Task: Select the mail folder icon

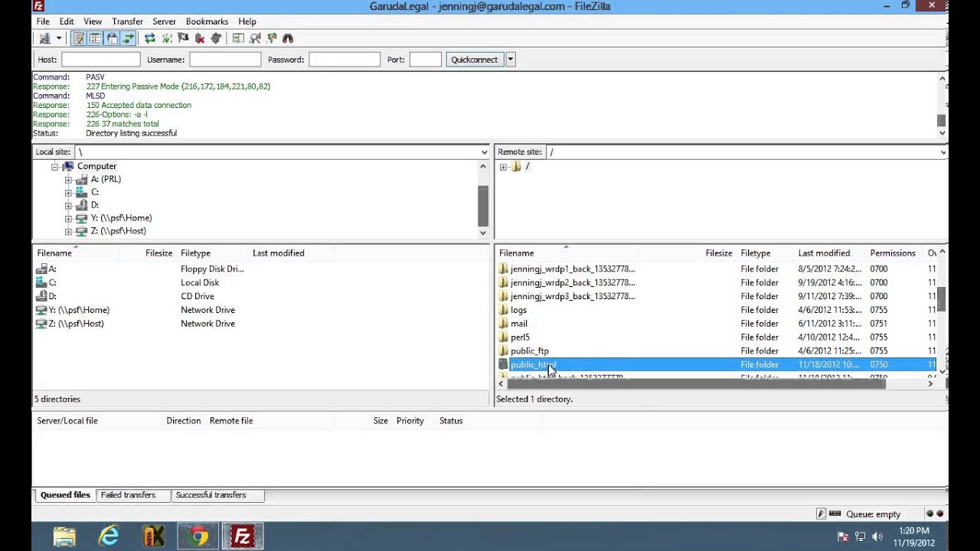Action: pyautogui.click(x=503, y=324)
